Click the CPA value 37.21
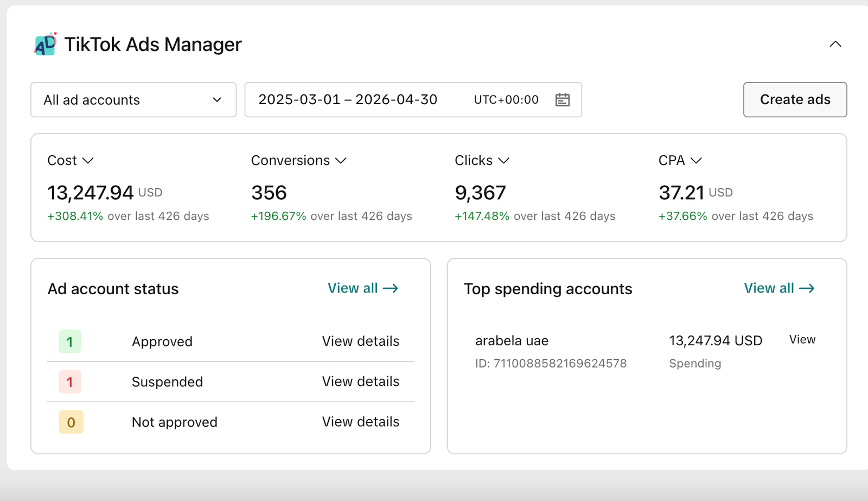 (x=681, y=193)
